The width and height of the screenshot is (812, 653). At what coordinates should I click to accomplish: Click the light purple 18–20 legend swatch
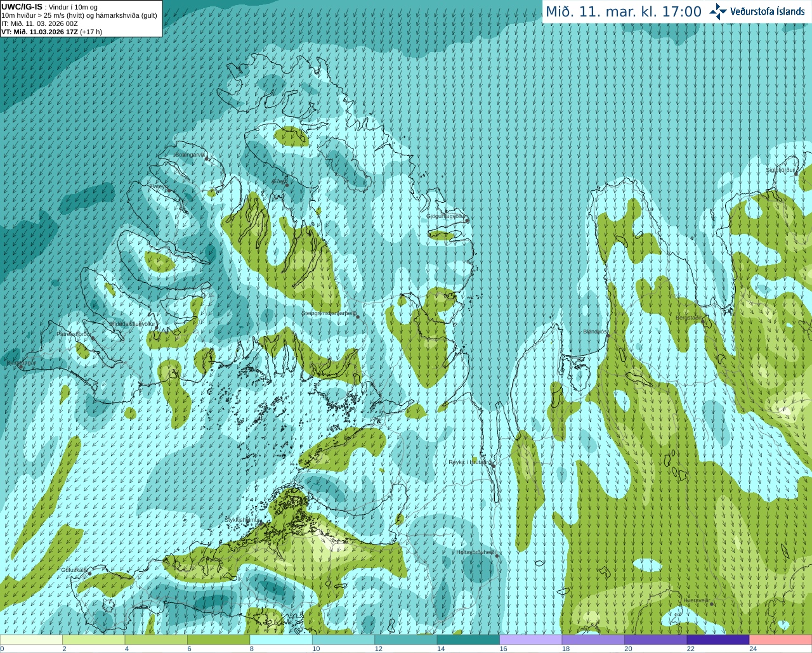(593, 640)
